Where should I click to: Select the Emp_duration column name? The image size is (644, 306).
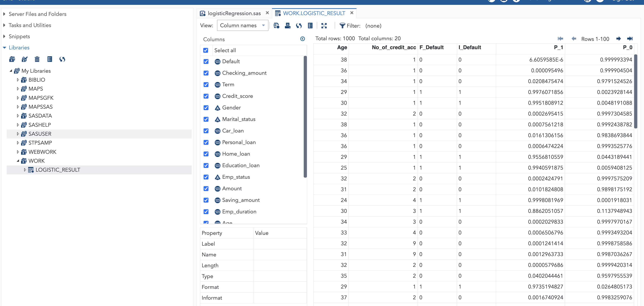click(239, 212)
